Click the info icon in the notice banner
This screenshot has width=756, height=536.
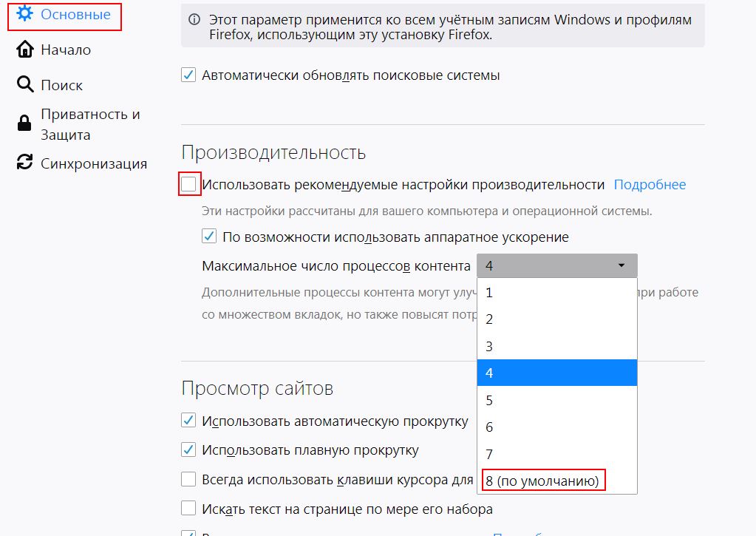(x=194, y=20)
